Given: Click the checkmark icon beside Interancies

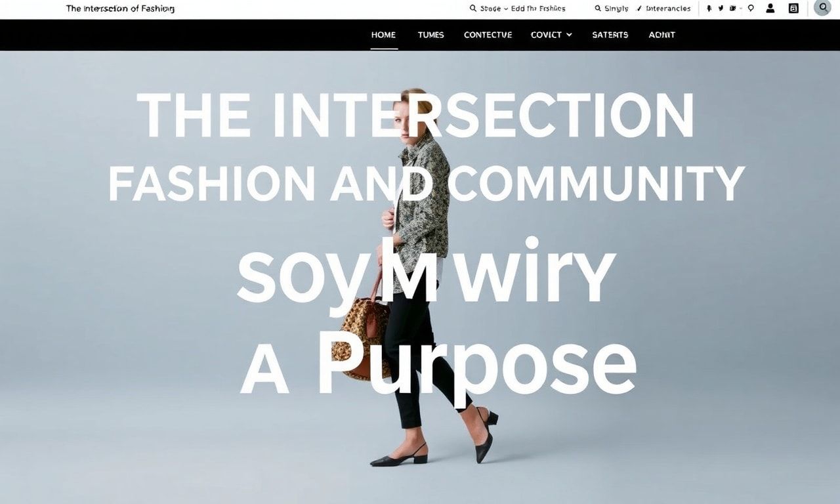Looking at the screenshot, I should point(639,9).
